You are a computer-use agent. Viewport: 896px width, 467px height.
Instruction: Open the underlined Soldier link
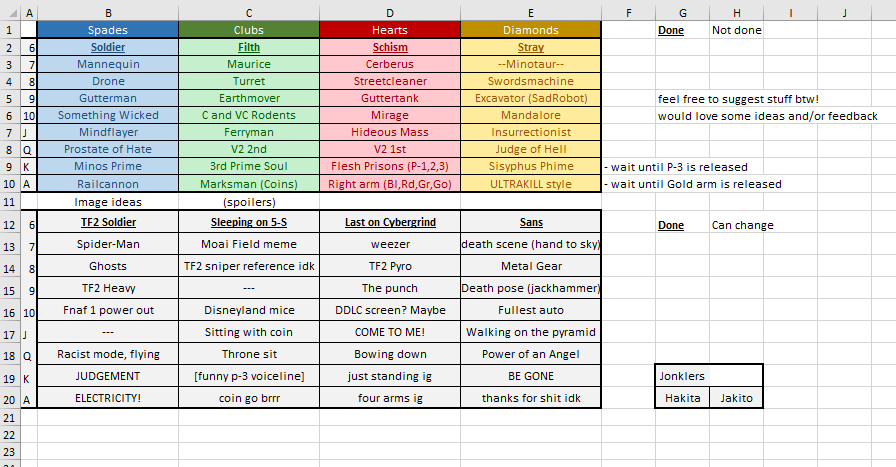point(108,47)
